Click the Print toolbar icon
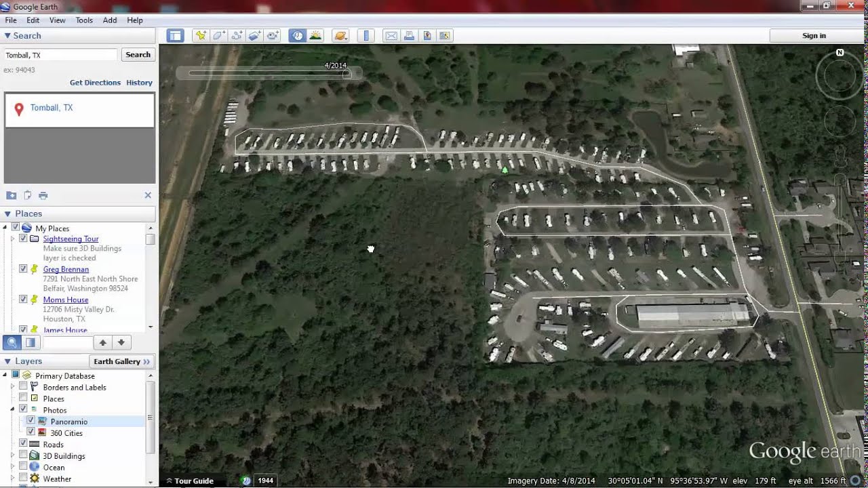Viewport: 868px width, 488px height. (x=410, y=36)
